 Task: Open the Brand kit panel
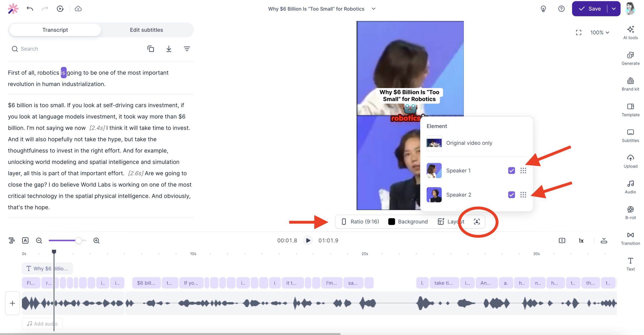point(630,84)
